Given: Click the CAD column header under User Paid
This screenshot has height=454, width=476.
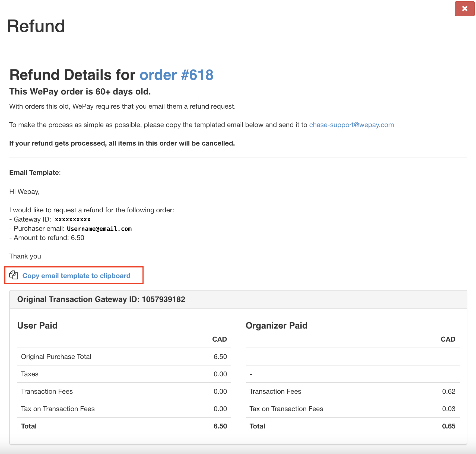Looking at the screenshot, I should (x=219, y=339).
